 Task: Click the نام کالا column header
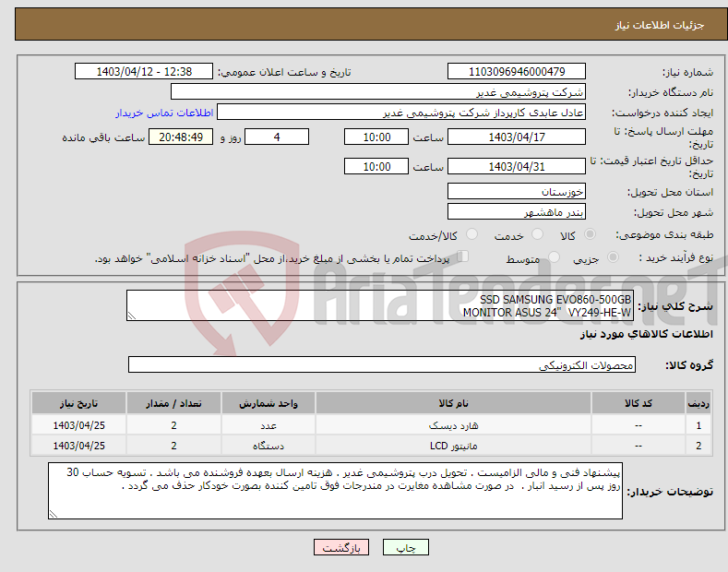tap(453, 403)
